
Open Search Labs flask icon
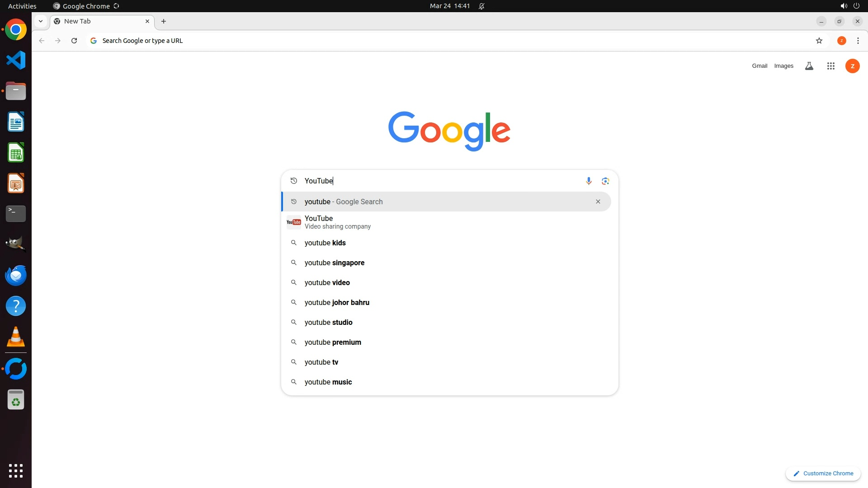tap(809, 66)
